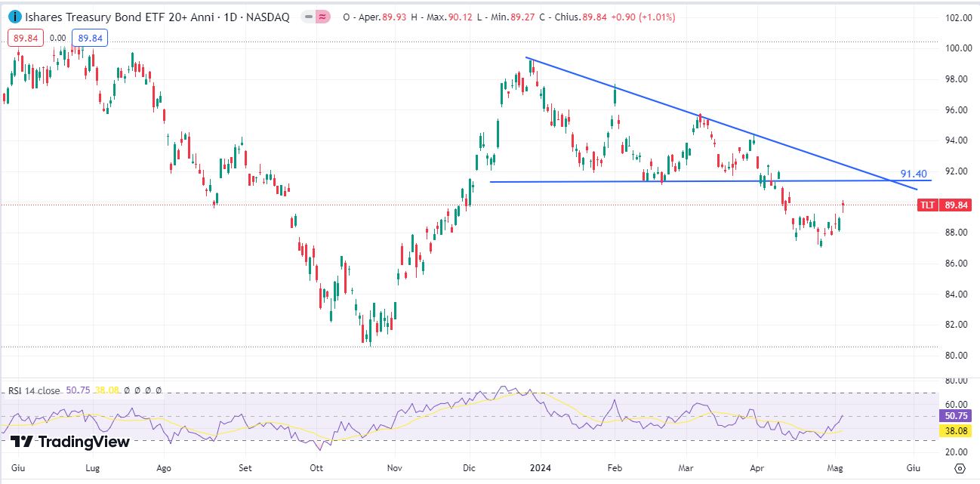This screenshot has height=484, width=980.
Task: Click 60.00 on the RSI axis
Action: 957,405
